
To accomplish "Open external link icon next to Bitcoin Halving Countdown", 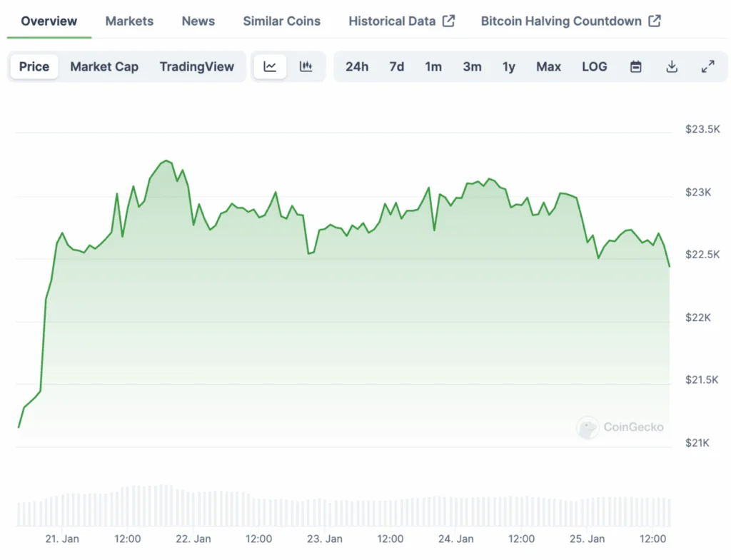I will click(x=654, y=21).
